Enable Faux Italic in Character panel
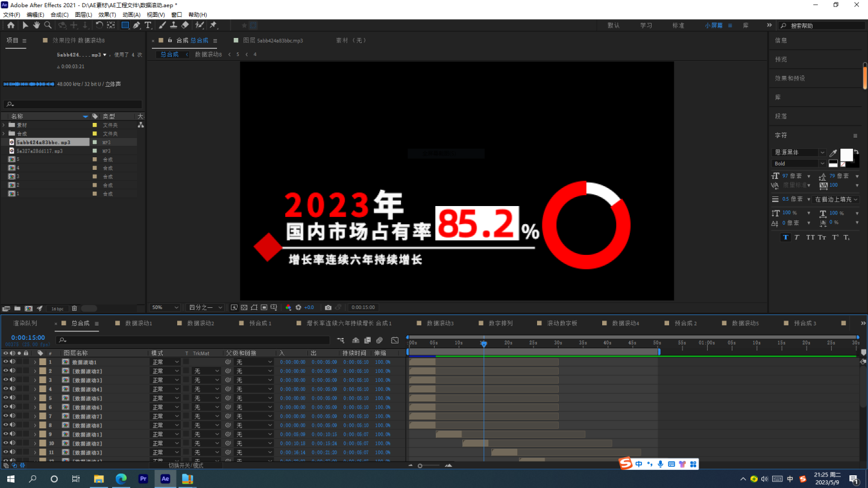Screen dimensions: 868x488 (797, 237)
